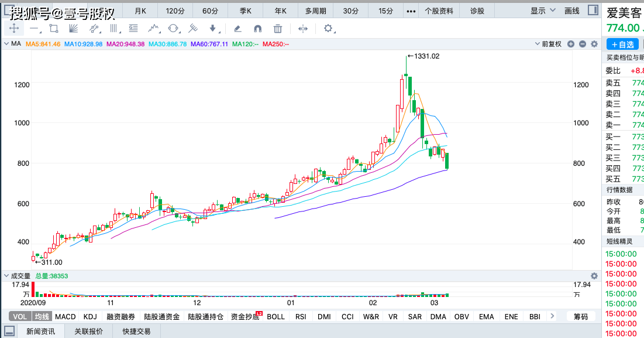Open the 前复权 adjustment dropdown

pyautogui.click(x=548, y=44)
